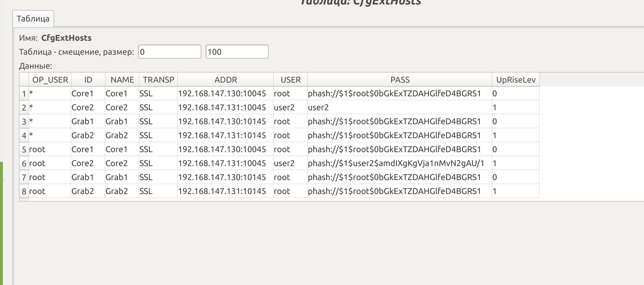This screenshot has width=644, height=285.
Task: Switch to the Таблица tab
Action: coord(33,19)
